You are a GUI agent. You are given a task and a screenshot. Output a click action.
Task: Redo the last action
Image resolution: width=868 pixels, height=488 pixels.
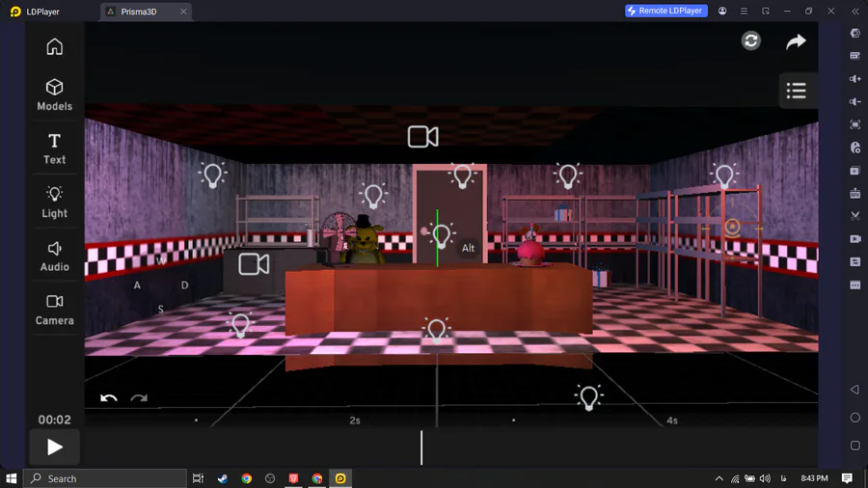(139, 397)
